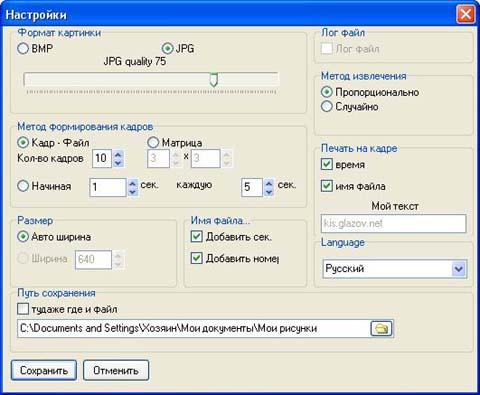Toggle the время print checkbox
The width and height of the screenshot is (480, 395).
pos(327,164)
